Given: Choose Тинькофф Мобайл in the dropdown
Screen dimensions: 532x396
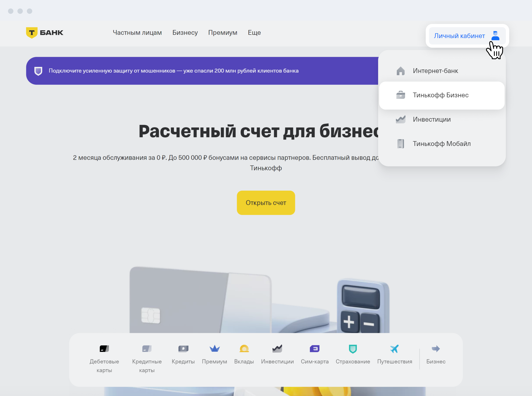Looking at the screenshot, I should point(442,144).
